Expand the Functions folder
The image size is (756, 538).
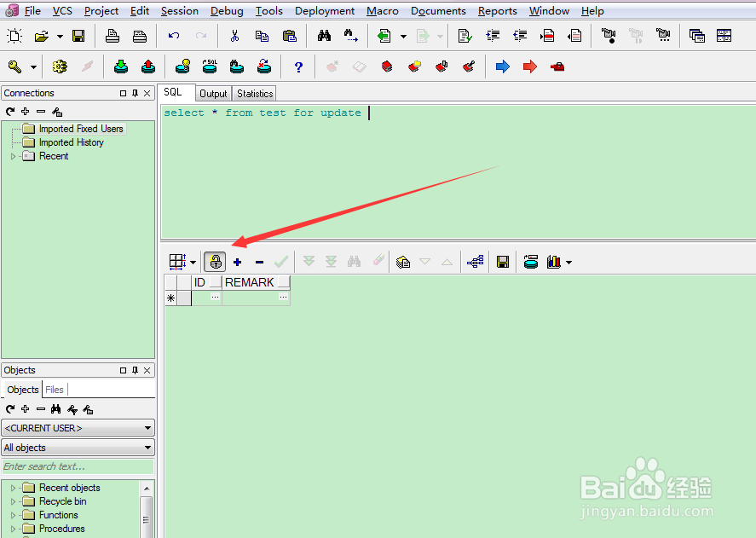(x=13, y=515)
